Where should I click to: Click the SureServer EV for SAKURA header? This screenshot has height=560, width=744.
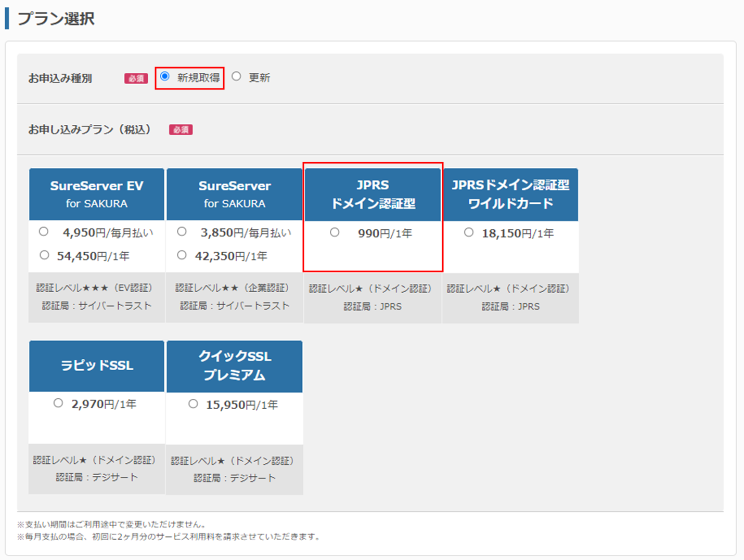click(x=96, y=194)
